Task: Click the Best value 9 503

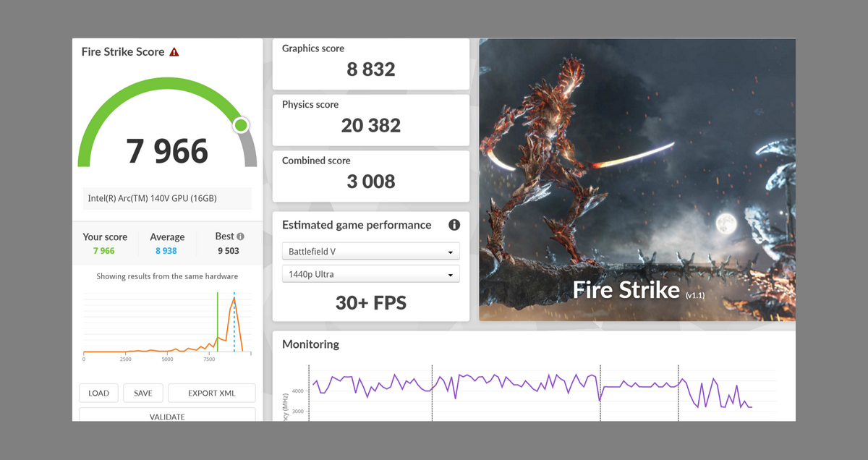Action: point(228,251)
